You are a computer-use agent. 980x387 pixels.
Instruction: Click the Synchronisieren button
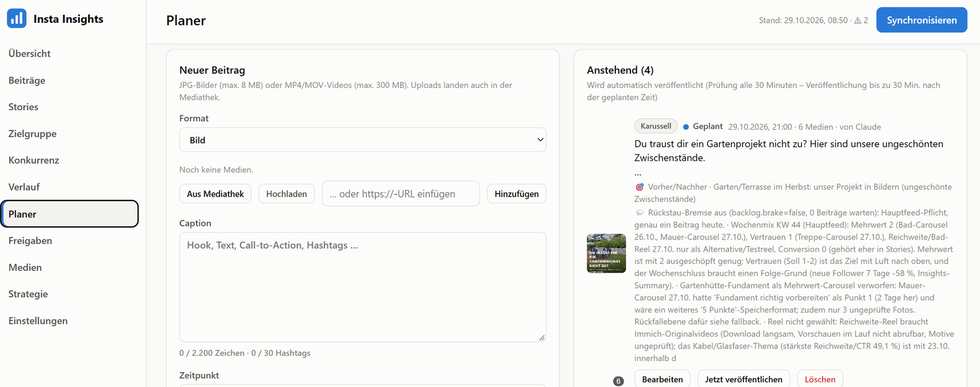pos(921,20)
